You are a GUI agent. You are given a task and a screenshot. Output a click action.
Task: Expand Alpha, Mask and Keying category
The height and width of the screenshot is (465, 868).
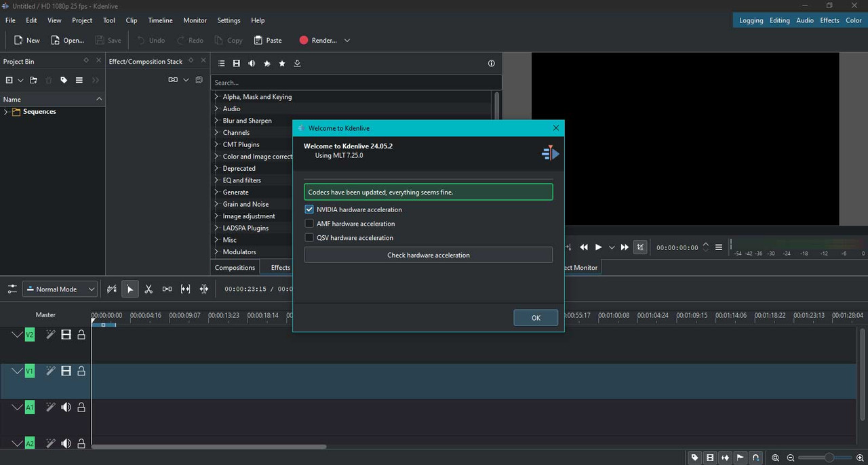(216, 97)
